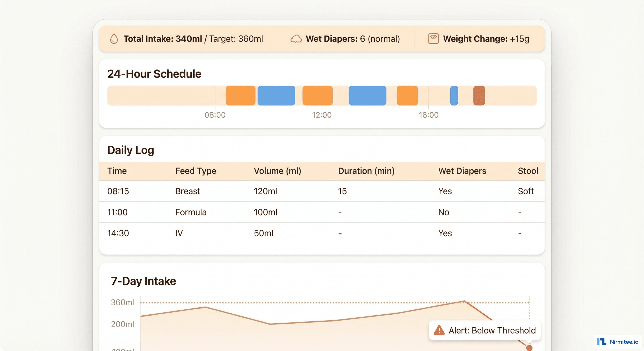Toggle the Yes diaper status on 08:15 row
Viewport: 644px width, 351px height.
[445, 191]
